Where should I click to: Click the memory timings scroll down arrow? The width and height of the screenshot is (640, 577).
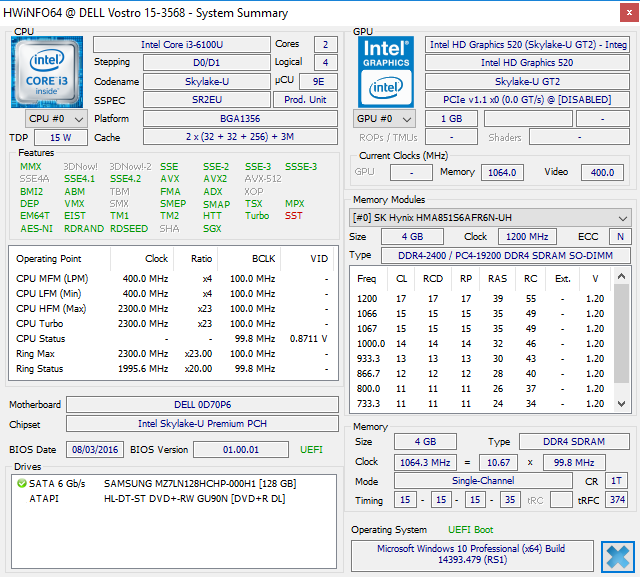tap(621, 404)
